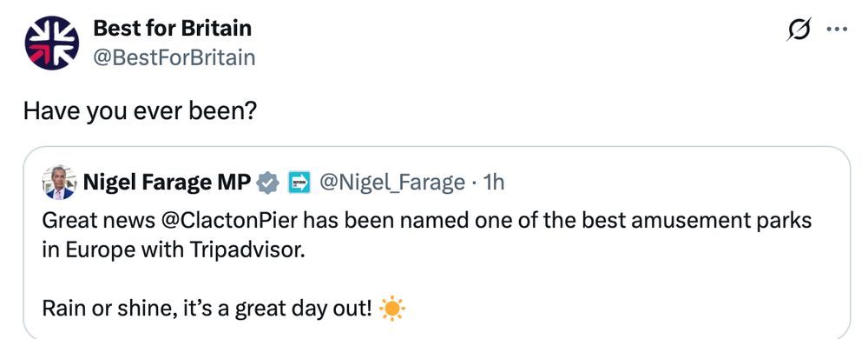Click the "Have you ever been?" tweet text
This screenshot has width=868, height=339.
140,112
